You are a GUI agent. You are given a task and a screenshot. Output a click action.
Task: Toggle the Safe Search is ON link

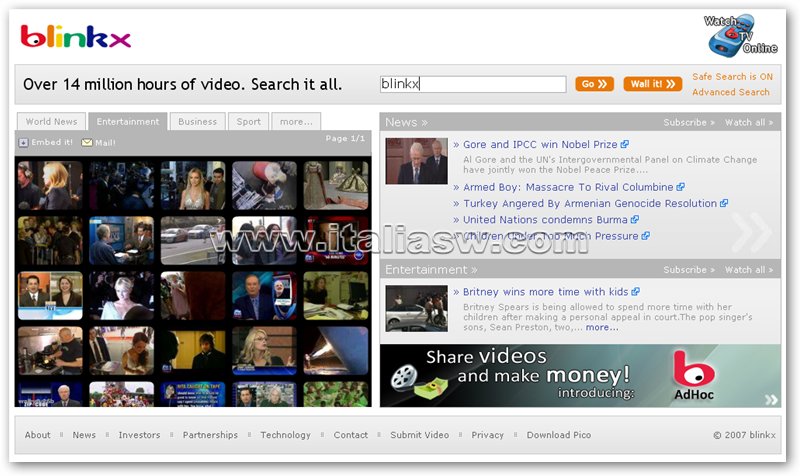click(x=732, y=77)
